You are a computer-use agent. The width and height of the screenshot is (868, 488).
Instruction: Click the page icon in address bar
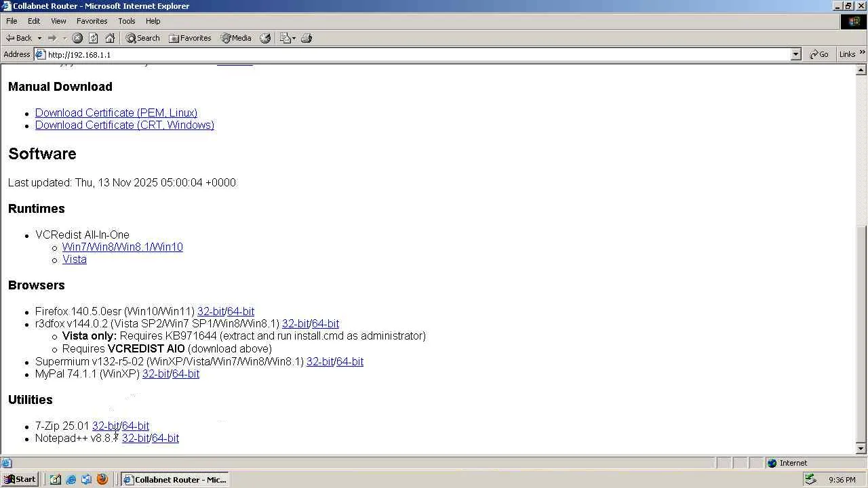(x=40, y=54)
